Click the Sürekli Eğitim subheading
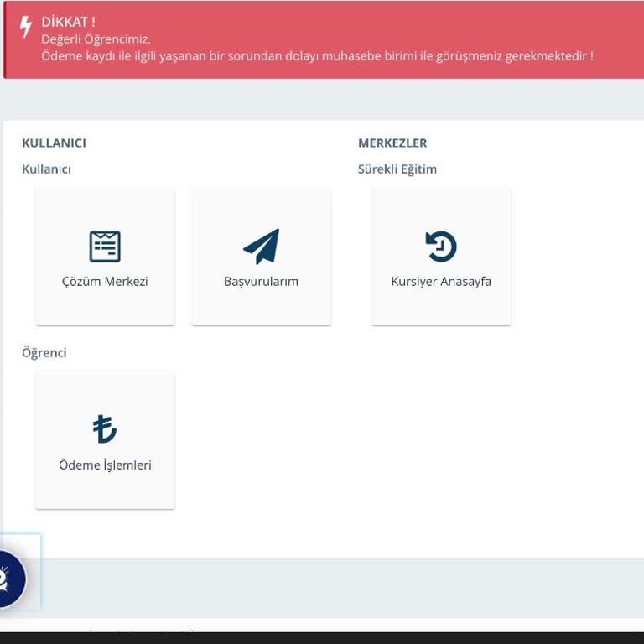 [397, 169]
